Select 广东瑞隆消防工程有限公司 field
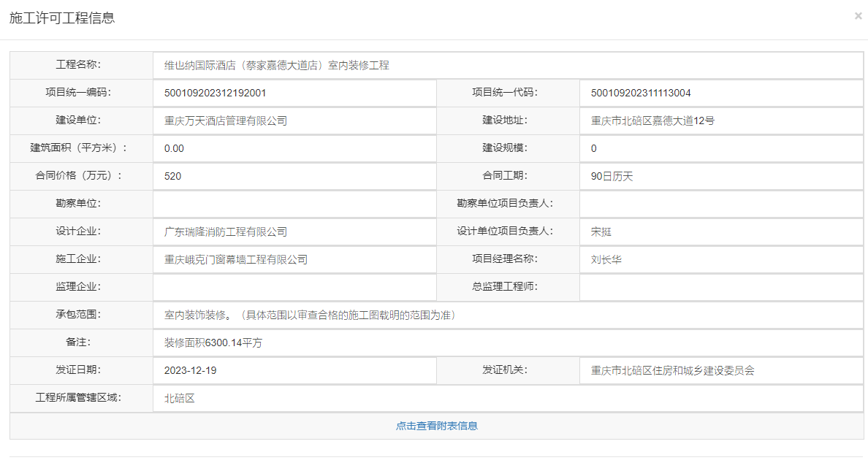 294,231
